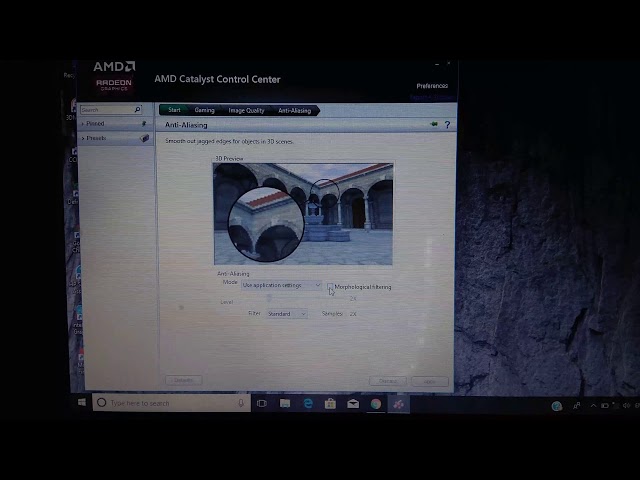
Task: Open the People icon in system tray
Action: [576, 406]
